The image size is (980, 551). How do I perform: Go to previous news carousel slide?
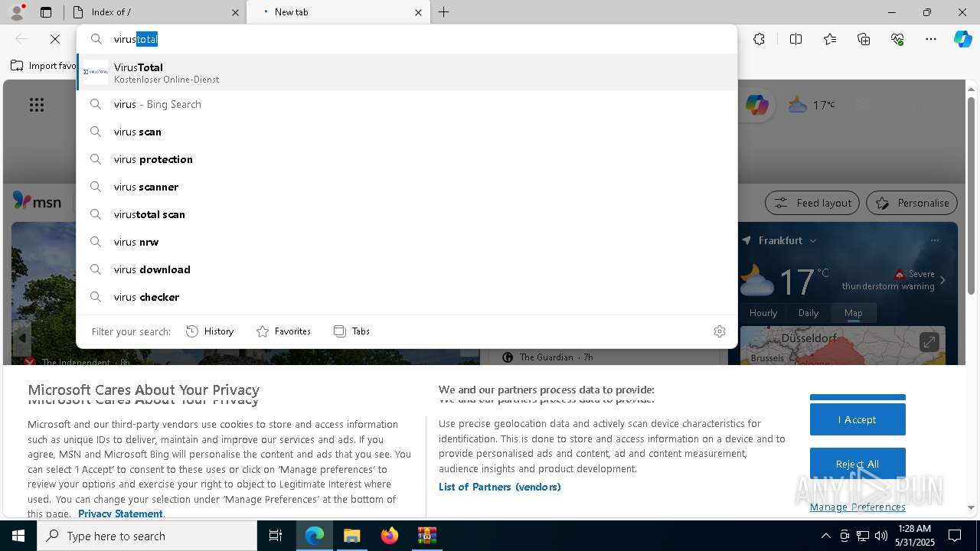[22, 338]
